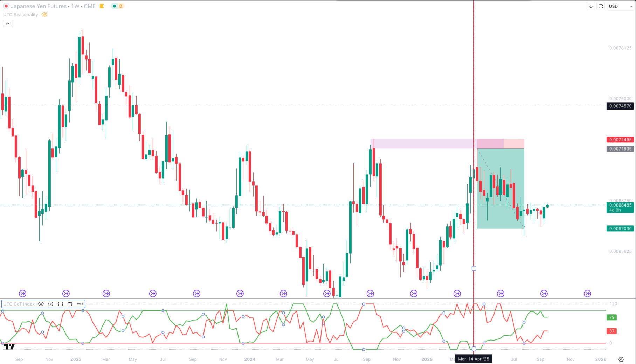The image size is (636, 364).
Task: Open the UTC CoT Index settings
Action: 51,304
